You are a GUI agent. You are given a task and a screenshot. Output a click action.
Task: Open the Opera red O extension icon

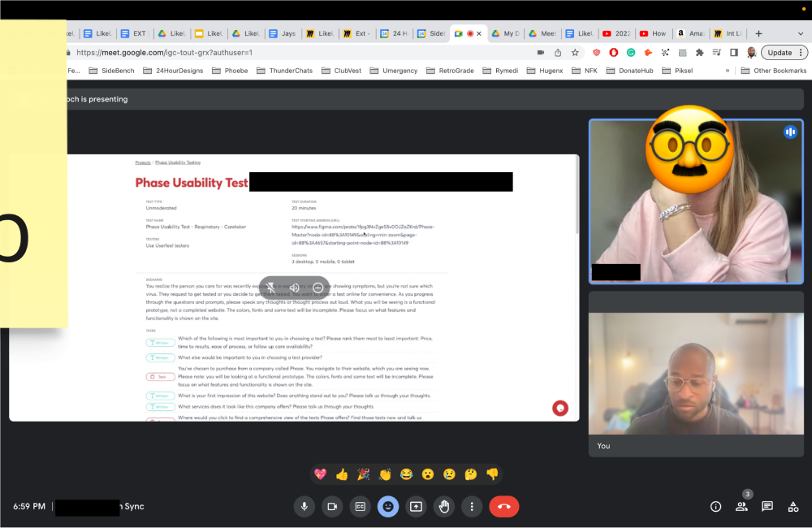pos(614,52)
